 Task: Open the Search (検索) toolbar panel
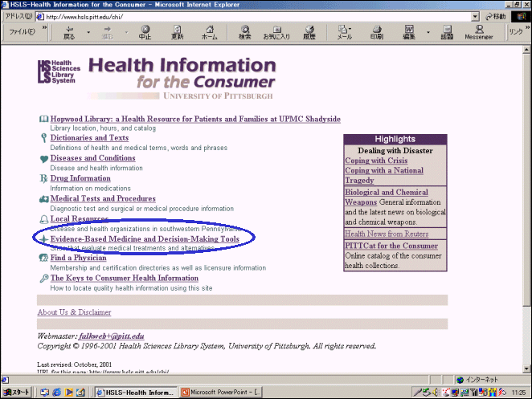point(245,32)
